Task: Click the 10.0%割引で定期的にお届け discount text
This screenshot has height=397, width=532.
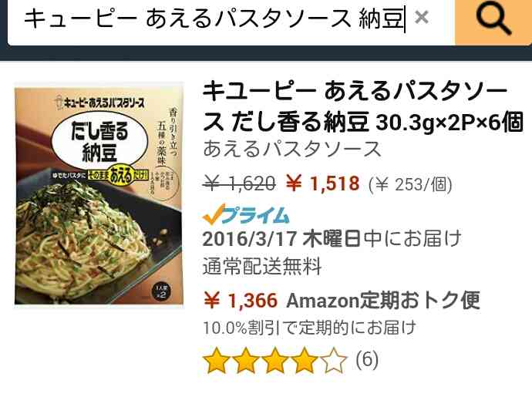Action: click(x=309, y=328)
